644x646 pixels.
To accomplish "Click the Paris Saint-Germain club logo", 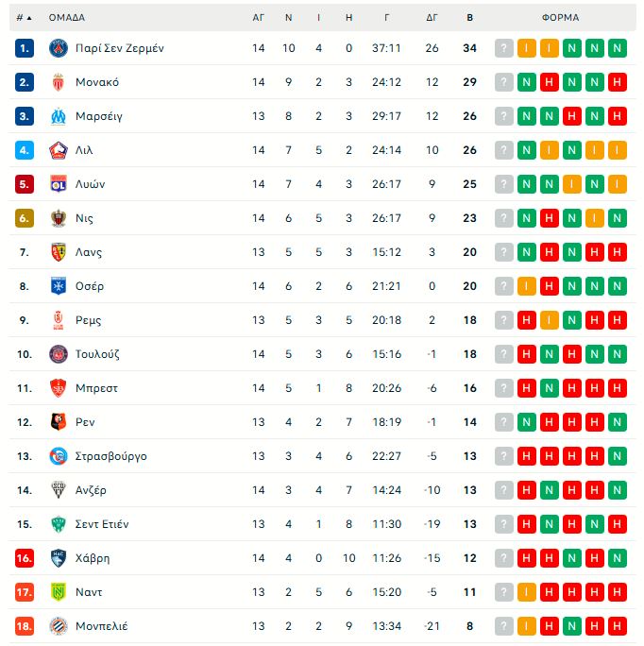I will (59, 48).
